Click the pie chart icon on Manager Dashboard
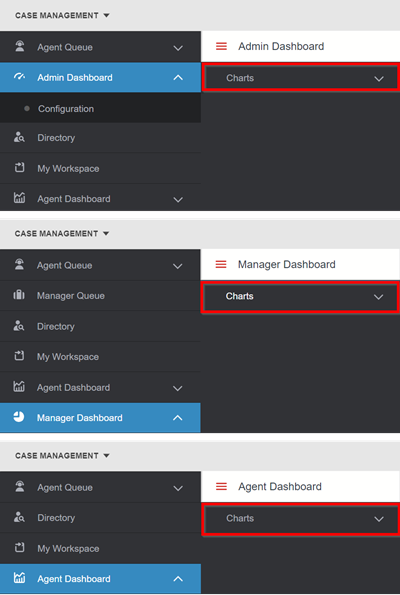This screenshot has height=595, width=400. tap(19, 417)
